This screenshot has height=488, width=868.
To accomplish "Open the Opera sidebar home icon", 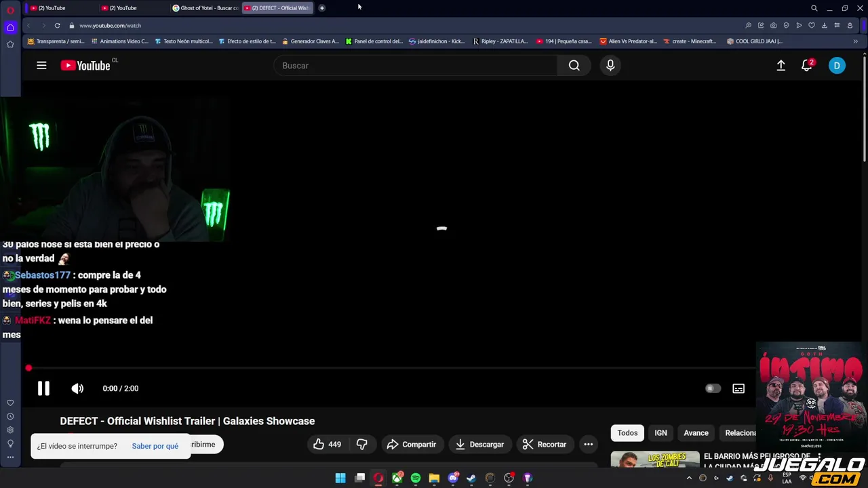I will coord(10,27).
